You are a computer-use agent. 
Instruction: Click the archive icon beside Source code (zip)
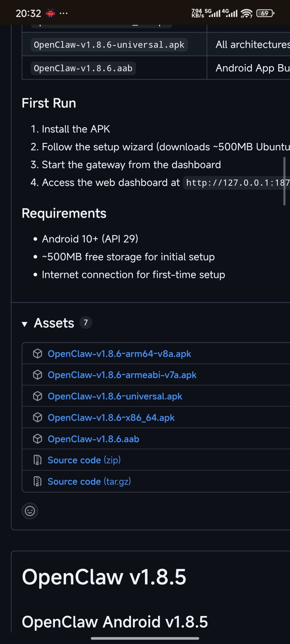pyautogui.click(x=37, y=460)
